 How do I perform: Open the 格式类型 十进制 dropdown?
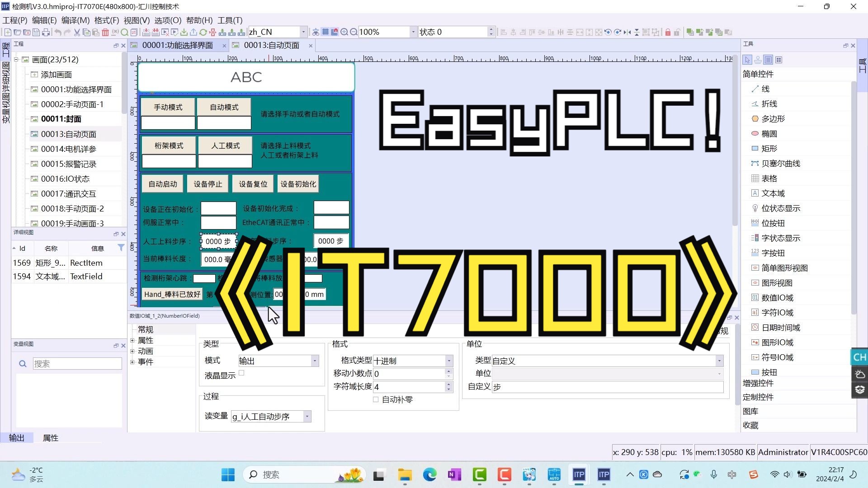click(449, 361)
